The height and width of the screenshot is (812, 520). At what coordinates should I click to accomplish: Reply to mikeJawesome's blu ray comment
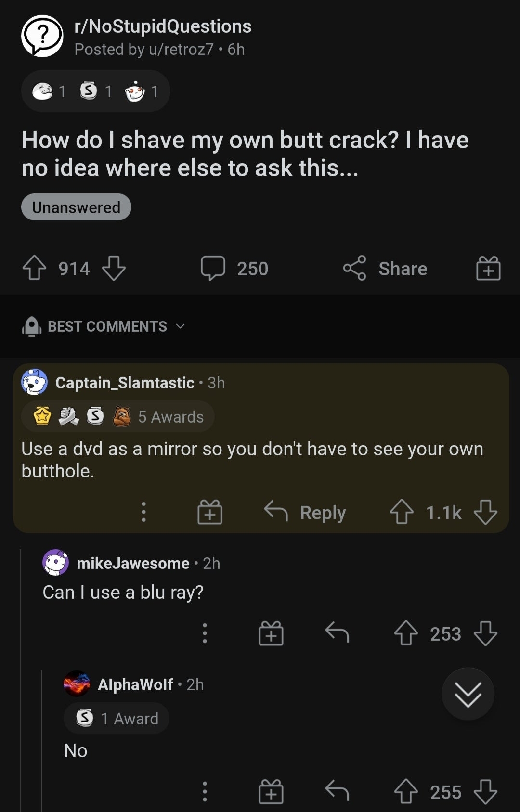(x=337, y=633)
